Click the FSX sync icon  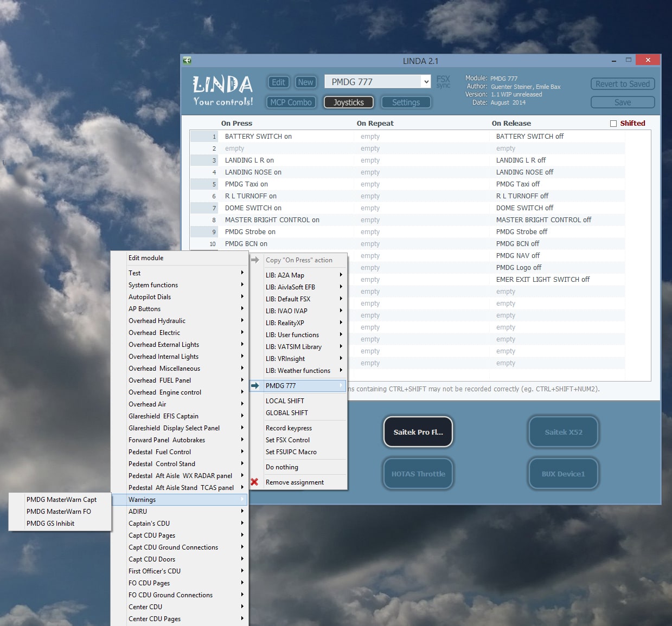click(443, 82)
